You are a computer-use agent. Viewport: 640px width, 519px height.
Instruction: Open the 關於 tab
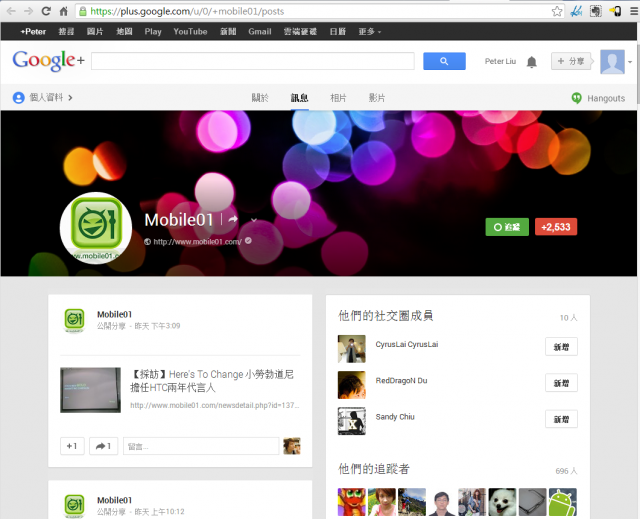tap(260, 98)
